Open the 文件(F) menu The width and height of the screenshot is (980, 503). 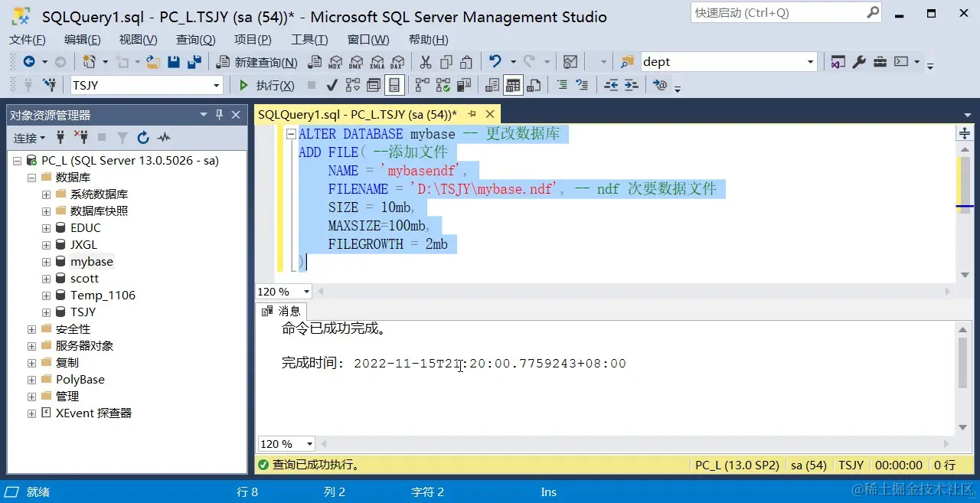[28, 40]
